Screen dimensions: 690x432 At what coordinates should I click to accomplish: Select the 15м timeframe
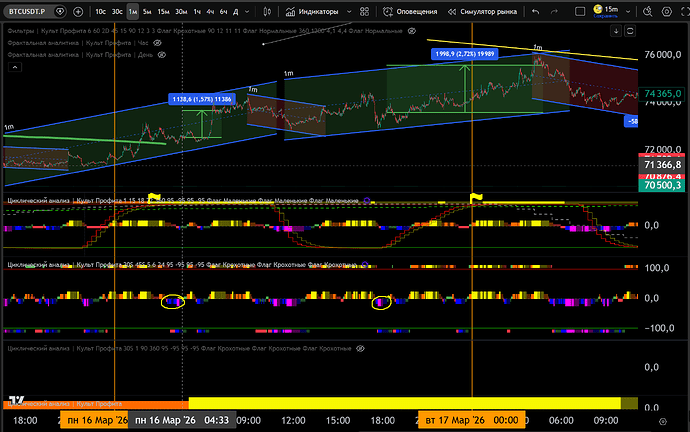163,12
